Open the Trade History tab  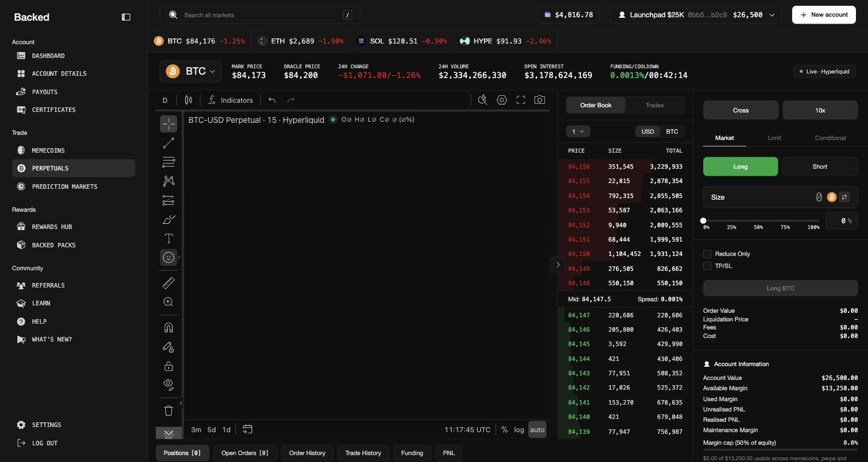(363, 453)
